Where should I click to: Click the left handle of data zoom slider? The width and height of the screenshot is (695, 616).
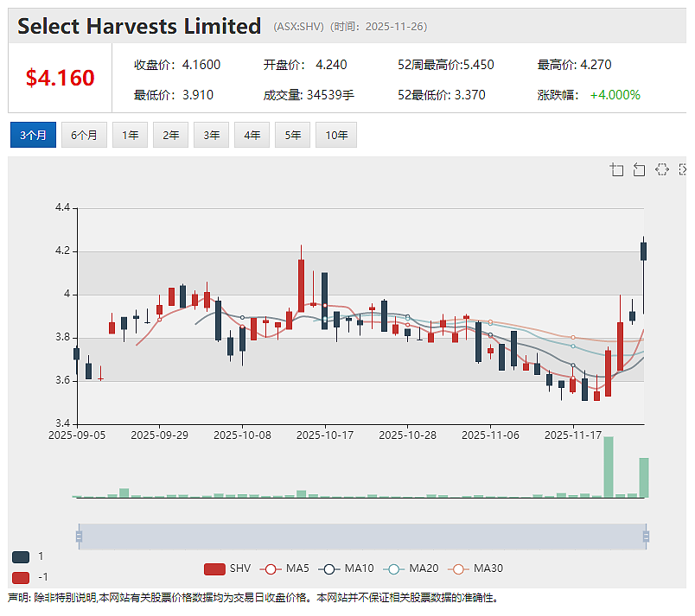pos(79,537)
